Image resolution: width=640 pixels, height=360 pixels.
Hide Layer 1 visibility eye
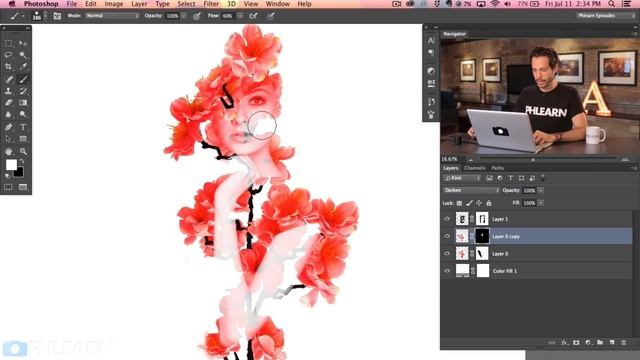pyautogui.click(x=447, y=219)
